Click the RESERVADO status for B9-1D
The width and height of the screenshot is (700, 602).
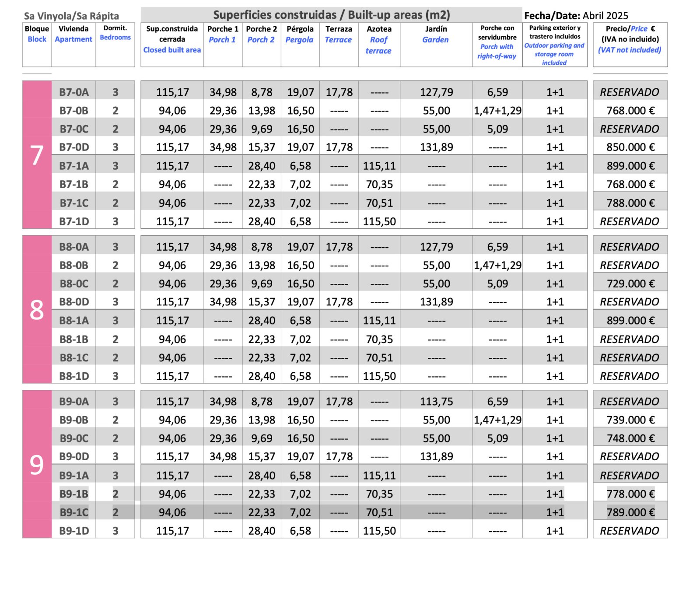point(629,531)
